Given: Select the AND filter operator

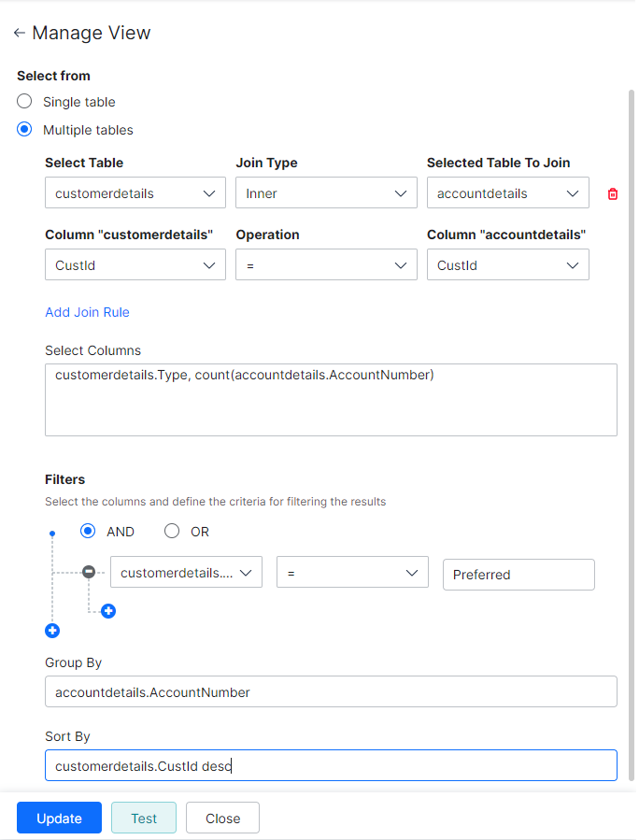Looking at the screenshot, I should pos(89,531).
